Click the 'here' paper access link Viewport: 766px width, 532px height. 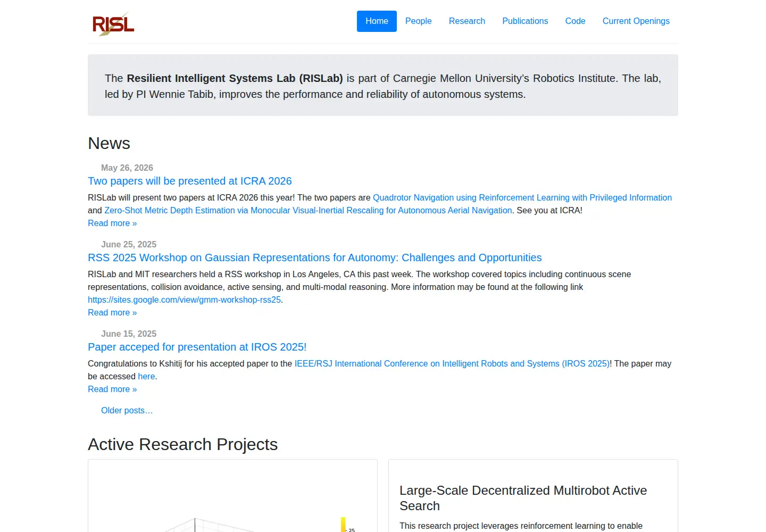tap(146, 376)
